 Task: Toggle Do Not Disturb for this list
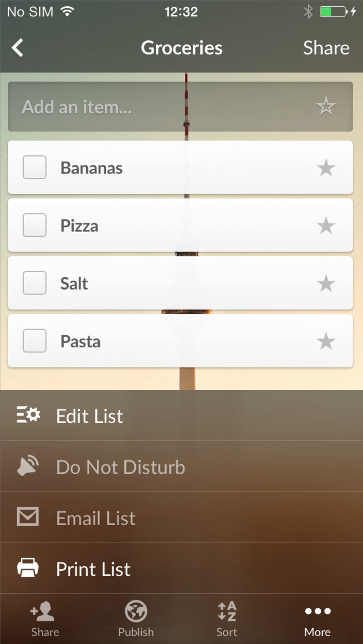coord(120,467)
